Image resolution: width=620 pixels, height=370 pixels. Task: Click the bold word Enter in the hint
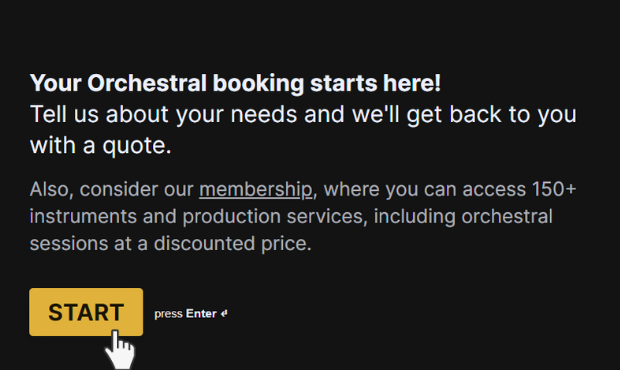coord(201,313)
